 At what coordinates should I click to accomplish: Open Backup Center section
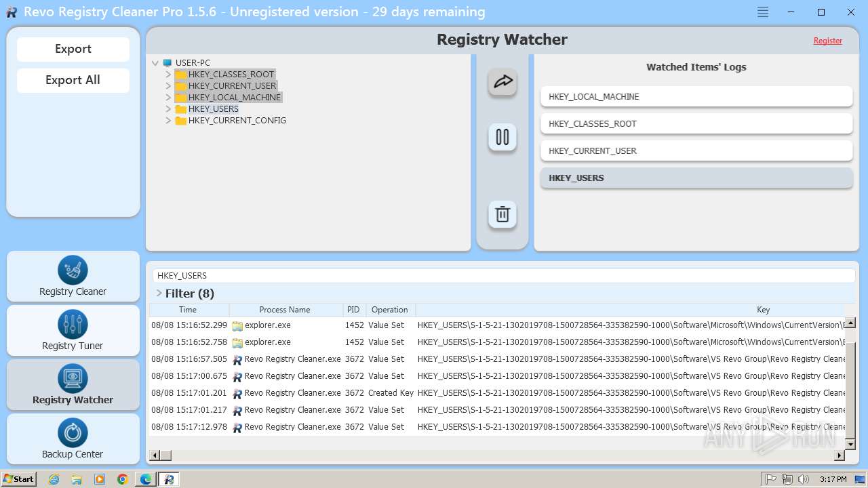point(73,439)
